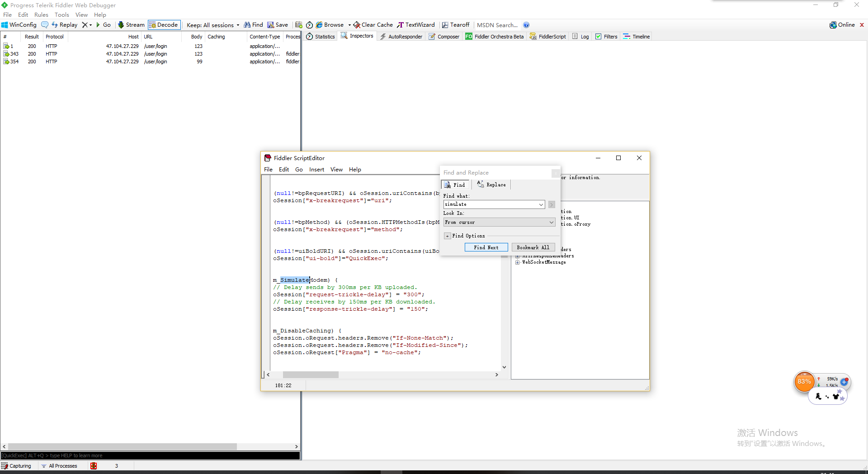Image resolution: width=868 pixels, height=474 pixels.
Task: Switch to Replace tab in Find and Replace
Action: [x=491, y=185]
